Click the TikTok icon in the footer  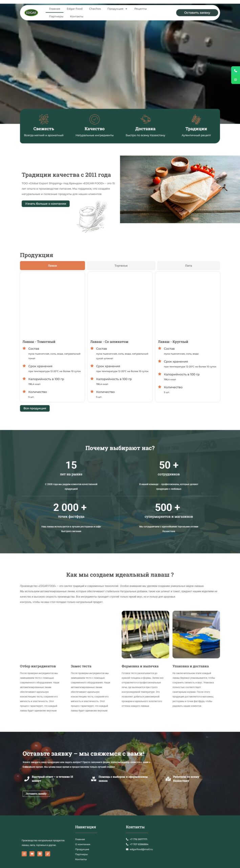tap(47, 854)
